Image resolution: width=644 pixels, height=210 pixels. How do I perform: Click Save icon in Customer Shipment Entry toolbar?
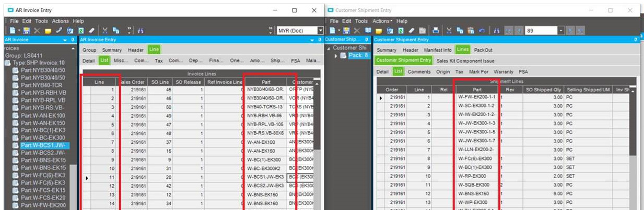pos(346,30)
